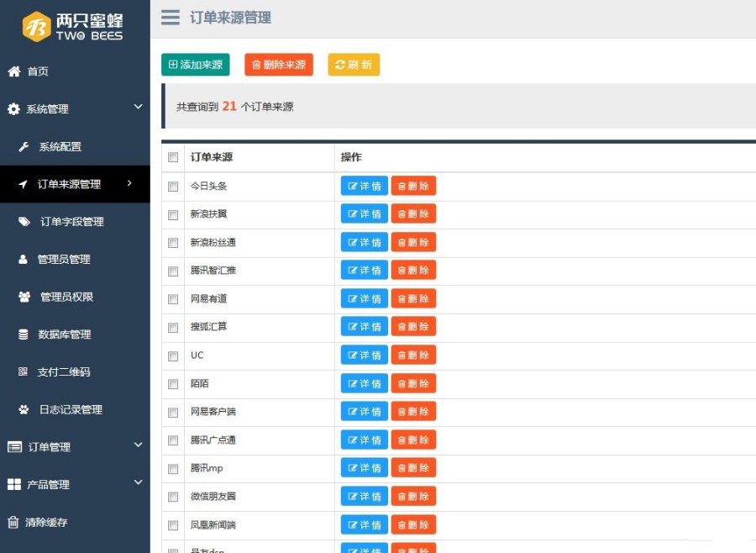Image resolution: width=756 pixels, height=553 pixels.
Task: Click the Two Bees logo
Action: tap(71, 27)
